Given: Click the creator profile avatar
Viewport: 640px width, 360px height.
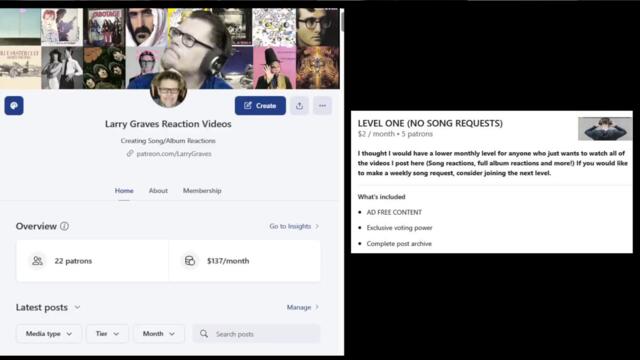Looking at the screenshot, I should point(168,89).
